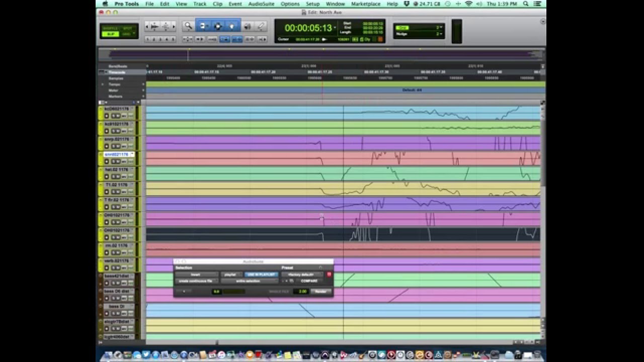
Task: Select the Scrubber speaker tool
Action: (248, 26)
